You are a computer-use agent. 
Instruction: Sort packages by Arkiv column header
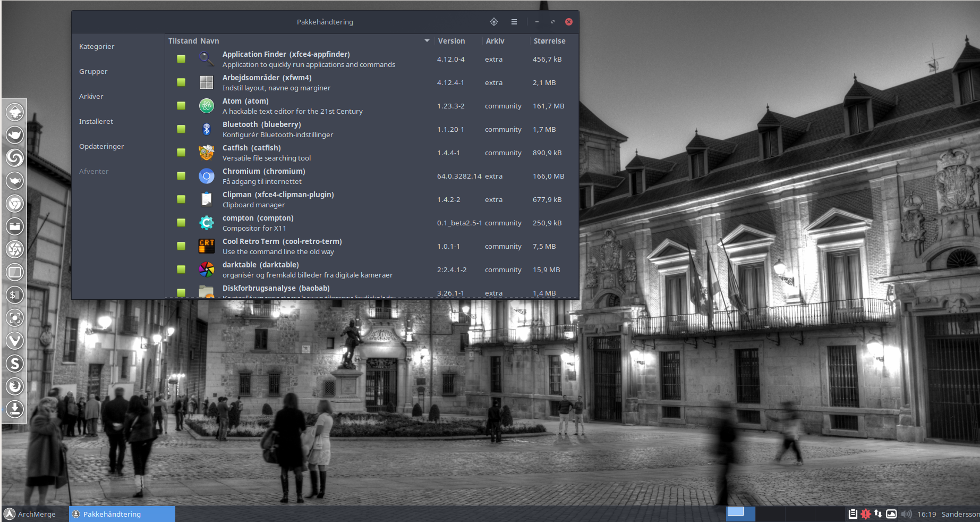click(x=495, y=41)
